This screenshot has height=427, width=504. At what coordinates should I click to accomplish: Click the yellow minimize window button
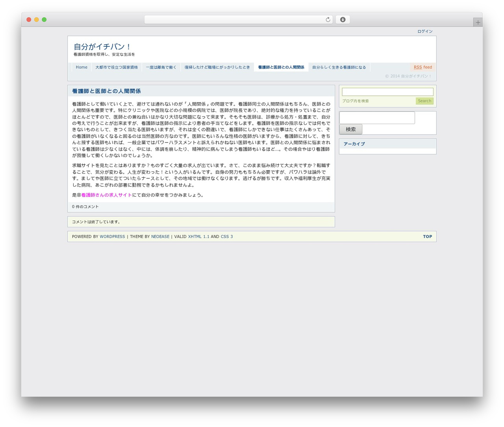coord(37,20)
